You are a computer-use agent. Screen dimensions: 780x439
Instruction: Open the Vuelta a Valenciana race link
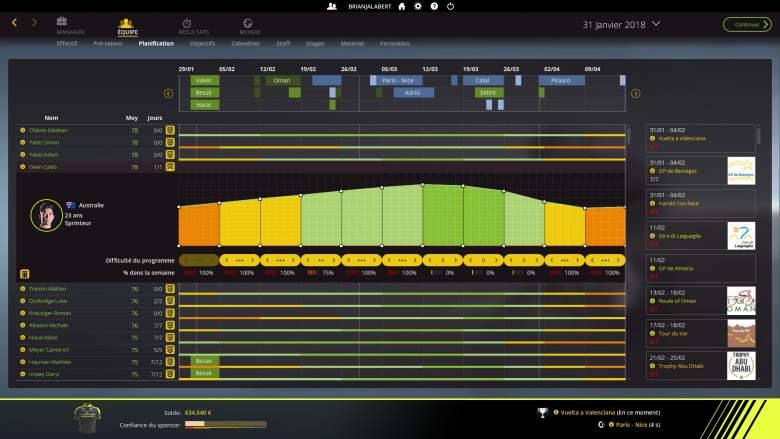click(682, 138)
